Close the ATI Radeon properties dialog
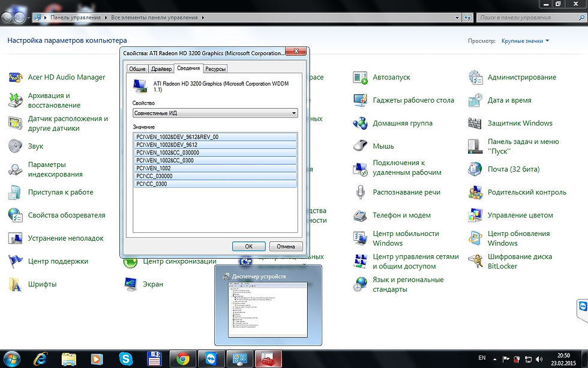Image resolution: width=588 pixels, height=368 pixels. (296, 51)
